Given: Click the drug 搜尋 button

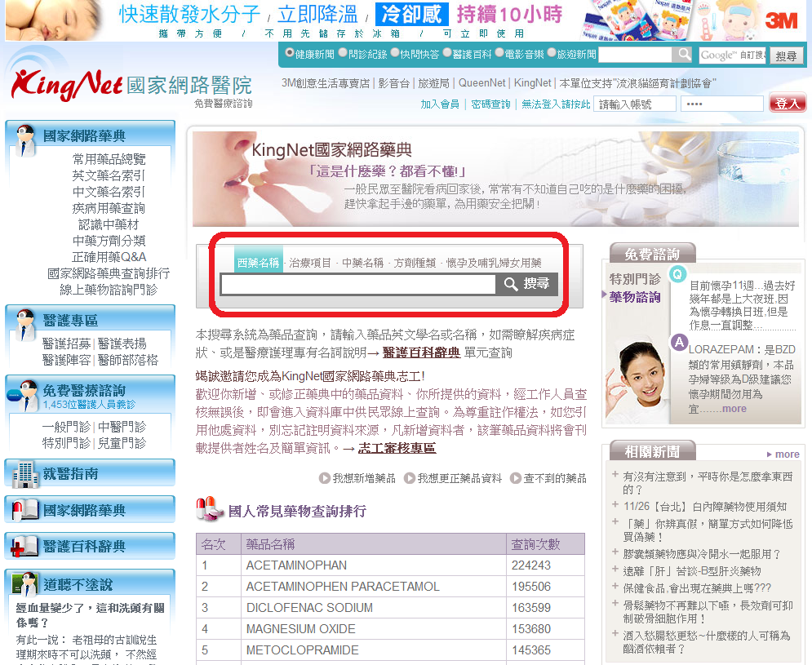Looking at the screenshot, I should [x=526, y=284].
